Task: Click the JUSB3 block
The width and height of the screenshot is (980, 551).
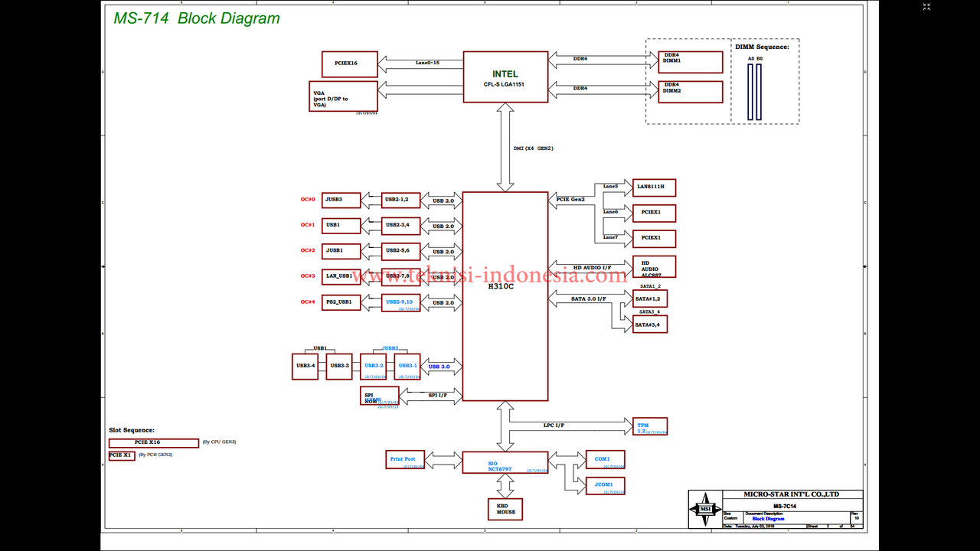Action: pos(341,200)
